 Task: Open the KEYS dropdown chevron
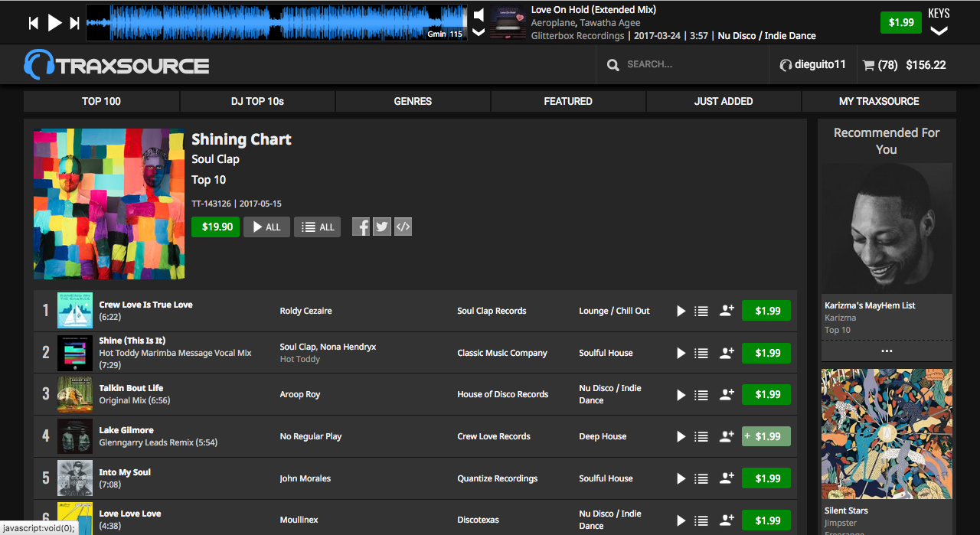click(x=939, y=31)
